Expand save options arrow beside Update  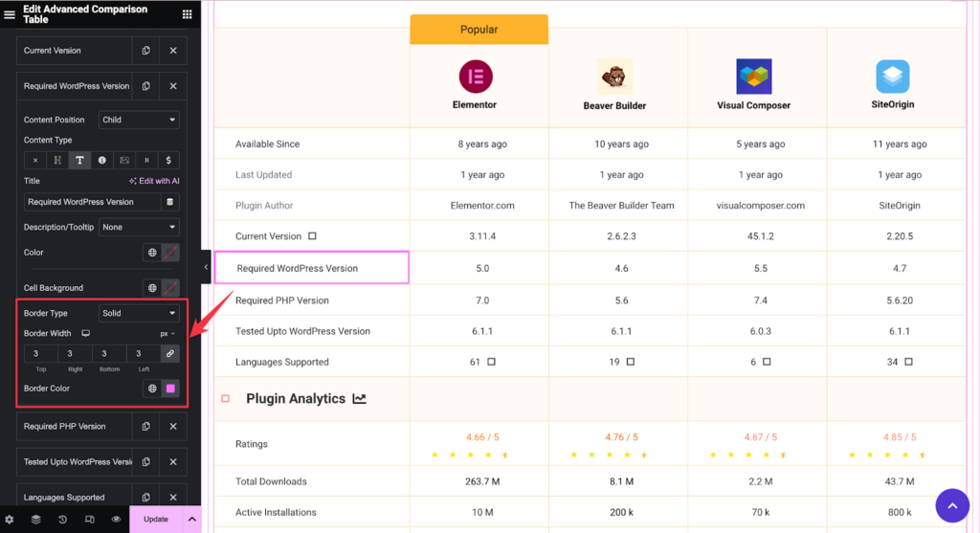pyautogui.click(x=191, y=520)
